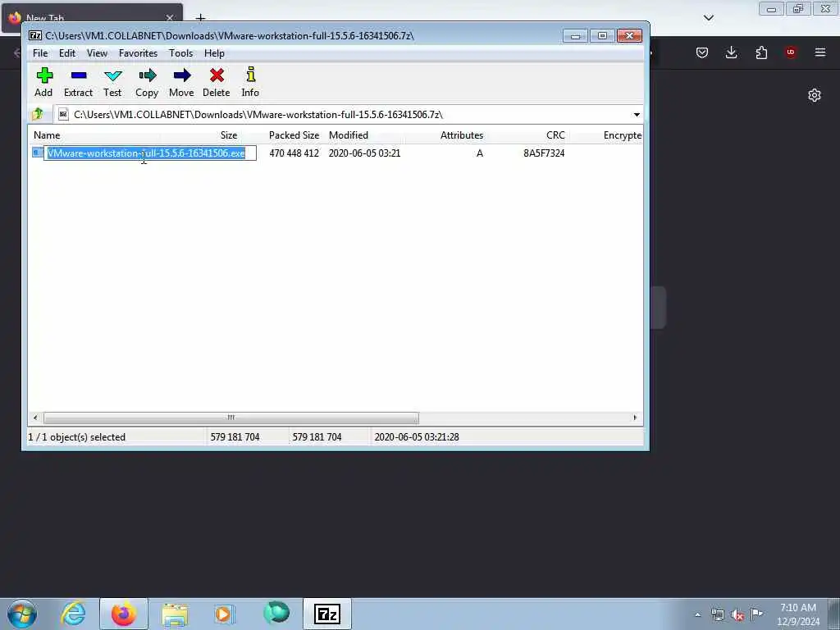Open New Tab page settings gear in Firefox
This screenshot has height=630, width=840.
pyautogui.click(x=815, y=95)
